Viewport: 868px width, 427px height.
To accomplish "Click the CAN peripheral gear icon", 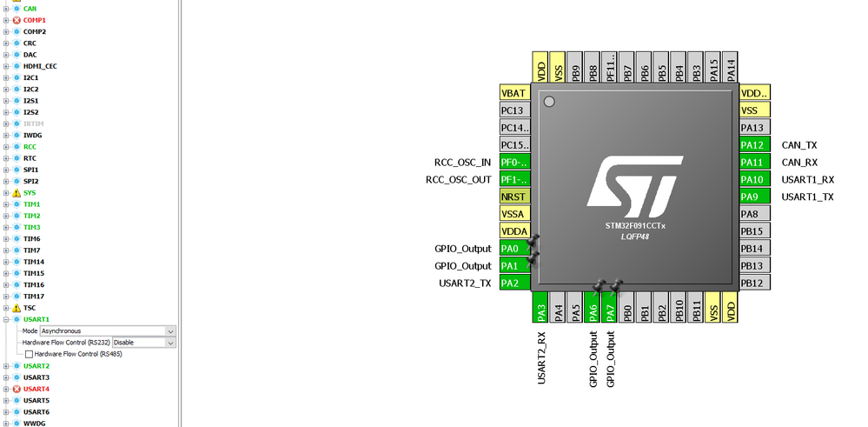I will click(x=17, y=9).
